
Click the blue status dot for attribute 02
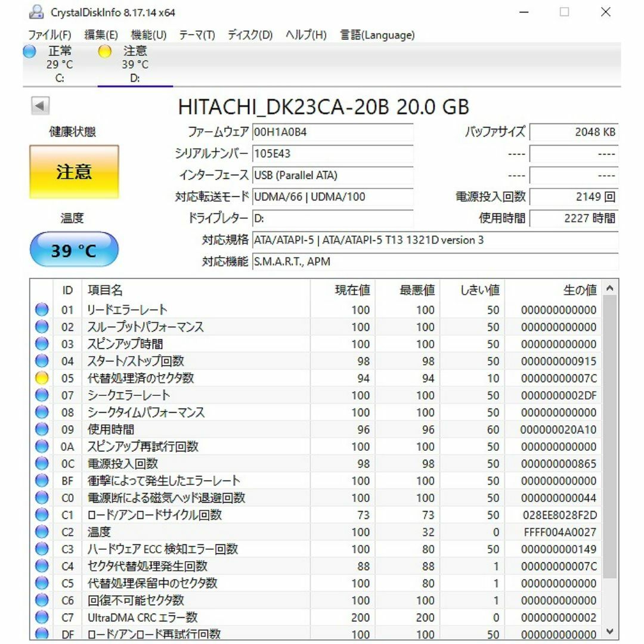click(42, 327)
